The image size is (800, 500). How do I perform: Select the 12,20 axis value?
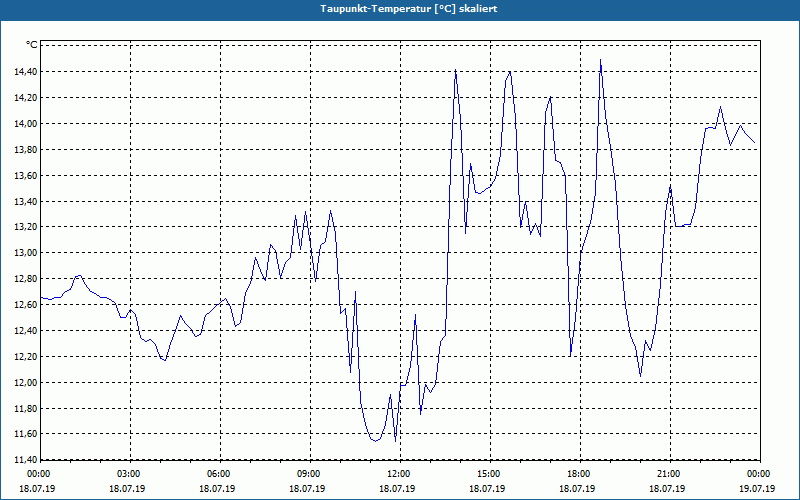(x=26, y=357)
